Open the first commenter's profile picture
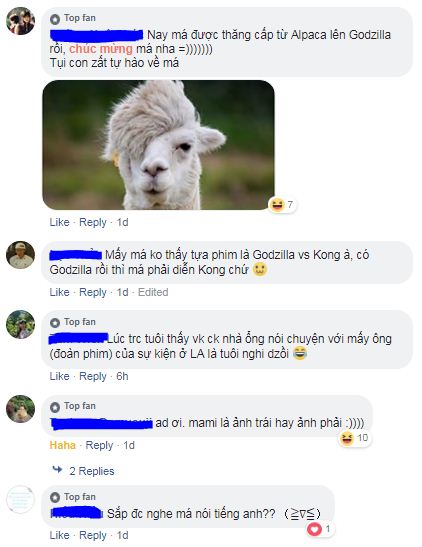 coord(20,21)
